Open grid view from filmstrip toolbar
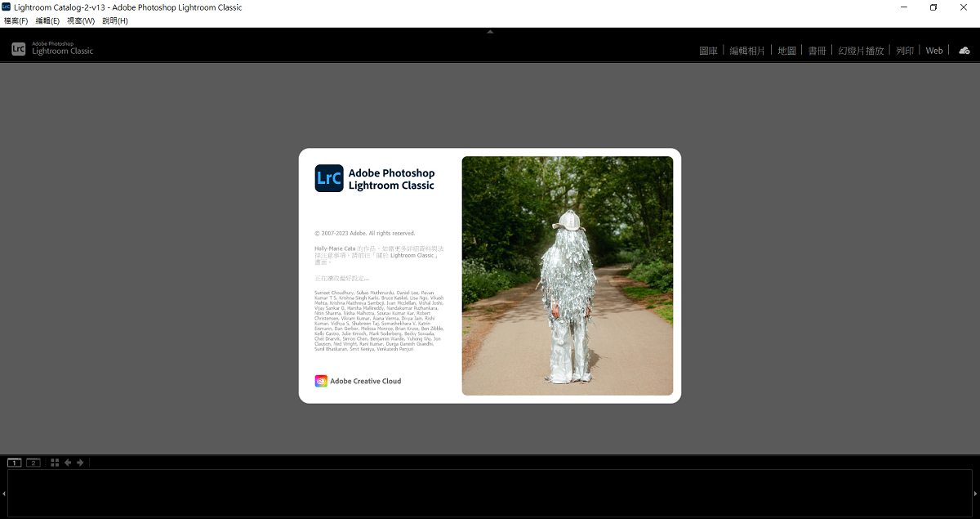Image resolution: width=980 pixels, height=519 pixels. pos(55,463)
